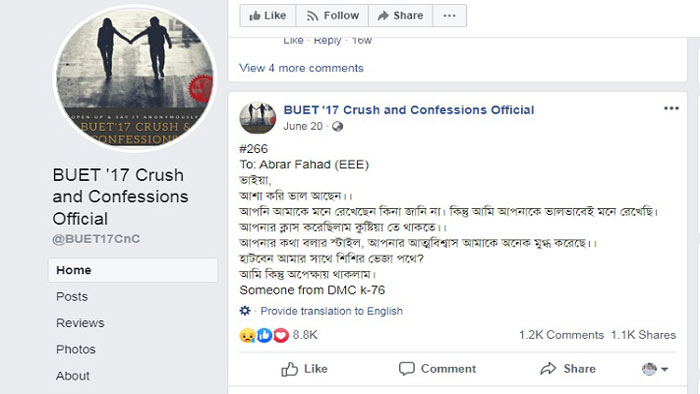The height and width of the screenshot is (394, 700).
Task: Click the thumbs-up Like page button
Action: point(267,16)
